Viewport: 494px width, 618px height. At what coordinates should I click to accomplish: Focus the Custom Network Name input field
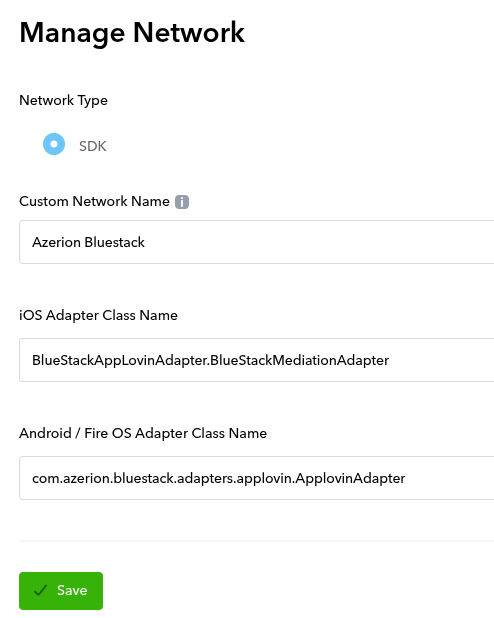coord(256,242)
